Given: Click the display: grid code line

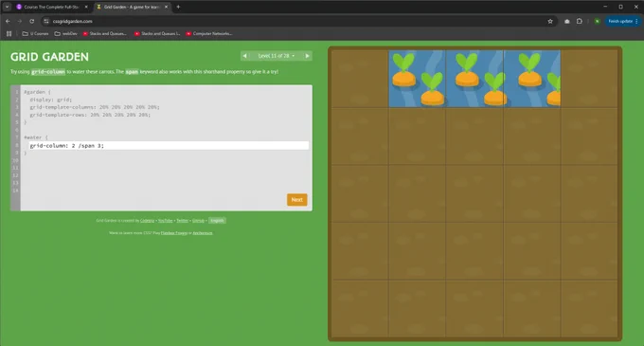Looking at the screenshot, I should (x=50, y=100).
